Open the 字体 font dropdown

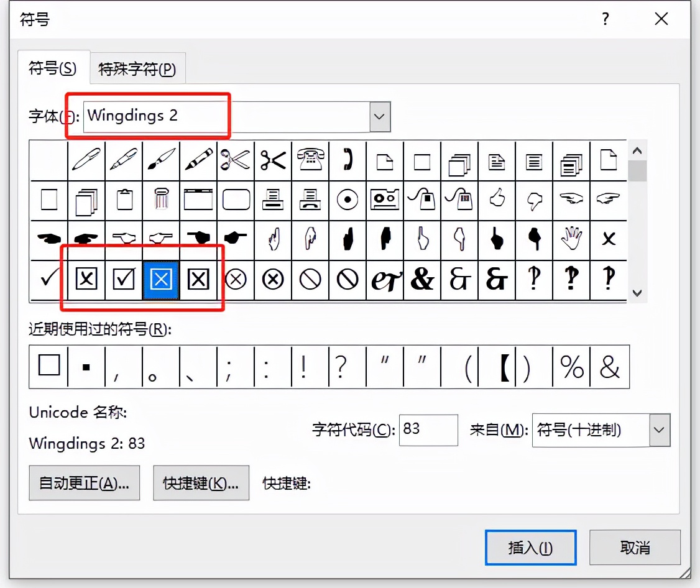point(381,116)
